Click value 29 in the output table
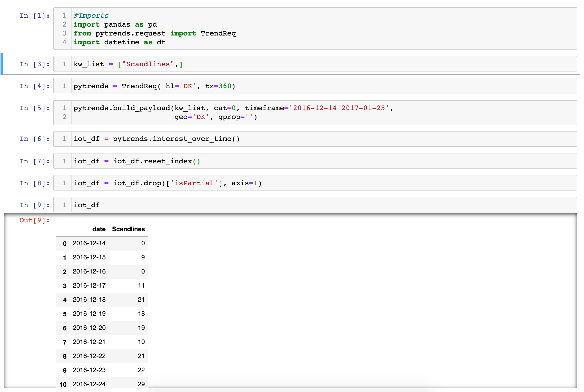 pyautogui.click(x=141, y=384)
